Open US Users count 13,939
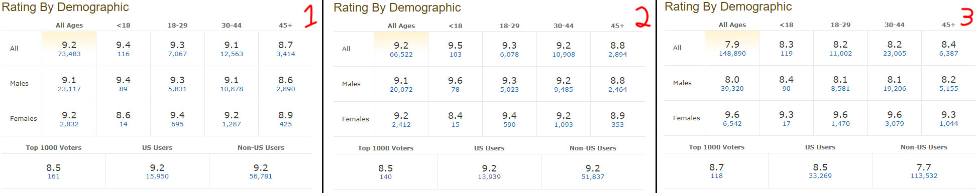Screen dimensions: 980x193 coord(489,177)
